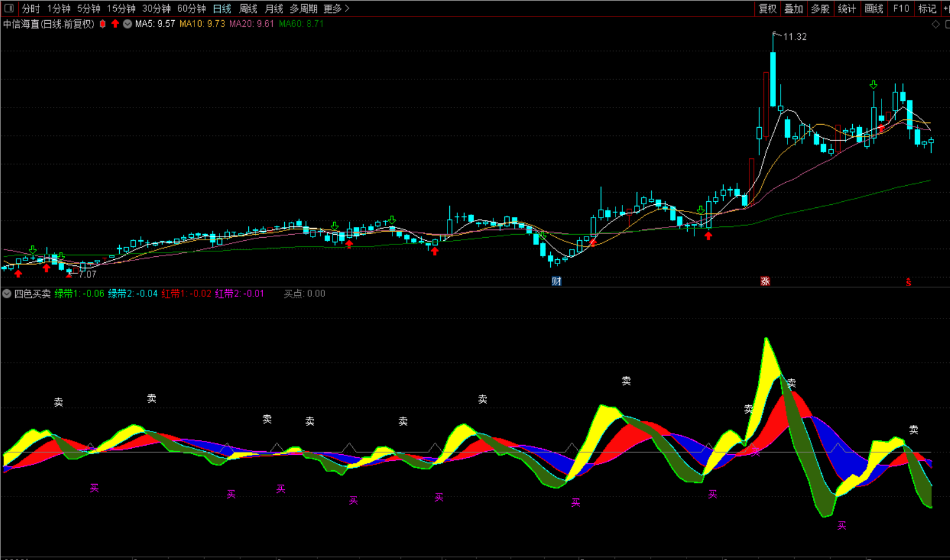Switch to 月线 monthly chart

274,9
